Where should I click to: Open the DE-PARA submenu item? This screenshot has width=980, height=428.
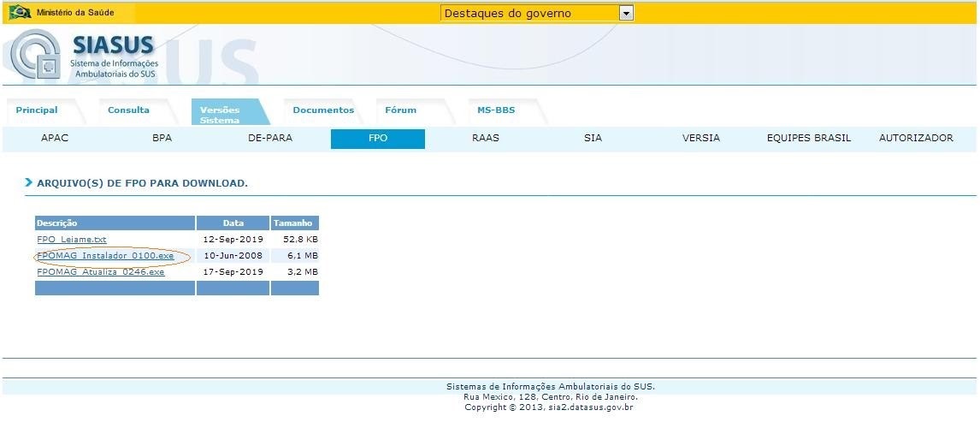[x=270, y=139]
